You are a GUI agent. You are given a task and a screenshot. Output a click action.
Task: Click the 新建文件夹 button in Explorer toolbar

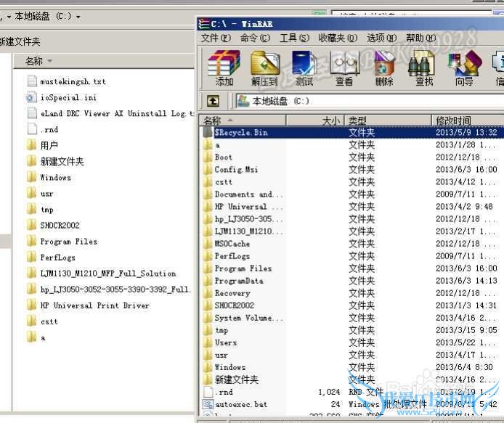coord(20,42)
